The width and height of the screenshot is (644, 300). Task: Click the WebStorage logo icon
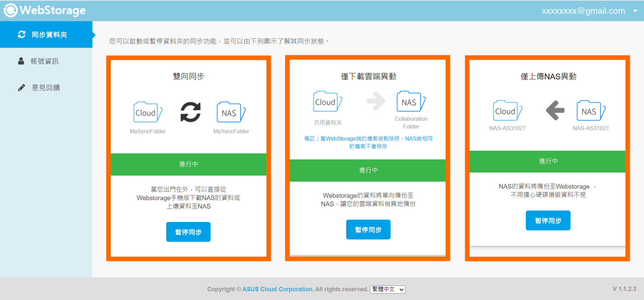click(x=10, y=10)
